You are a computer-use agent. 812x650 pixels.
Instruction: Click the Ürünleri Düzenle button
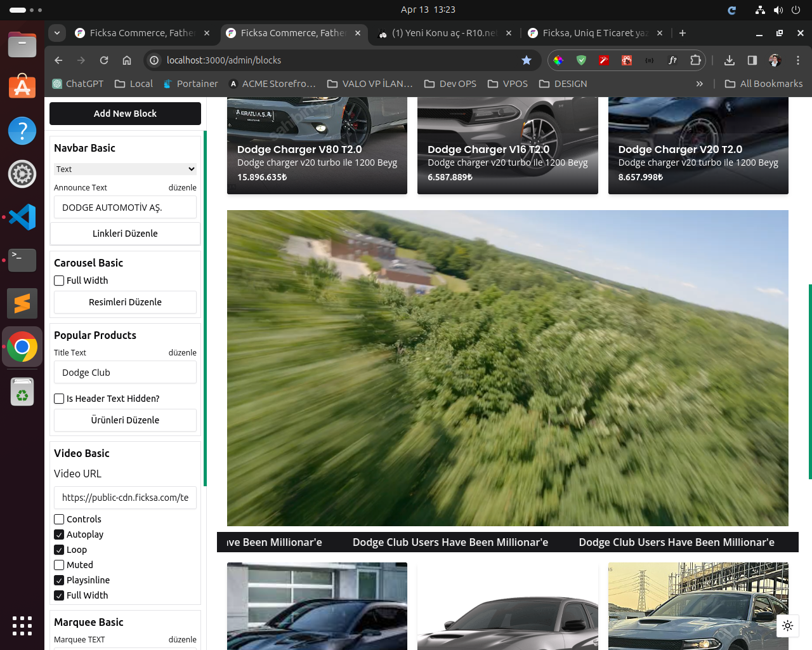point(125,420)
